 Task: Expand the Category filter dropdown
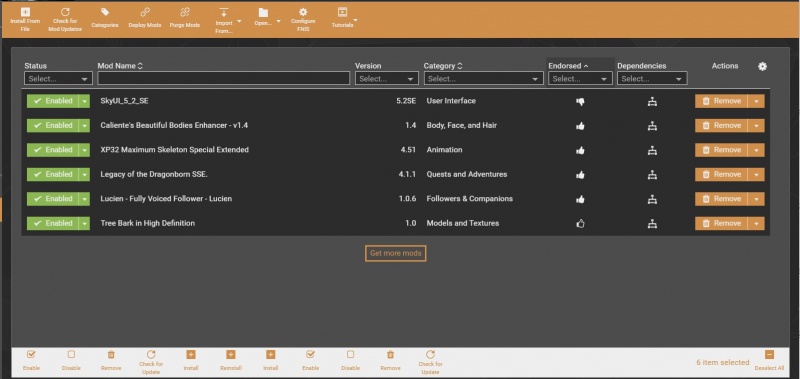click(483, 79)
